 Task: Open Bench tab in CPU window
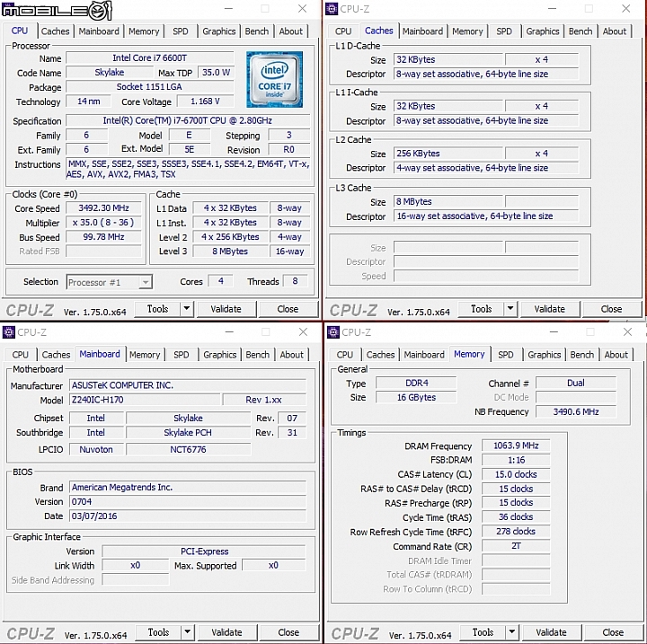click(257, 31)
